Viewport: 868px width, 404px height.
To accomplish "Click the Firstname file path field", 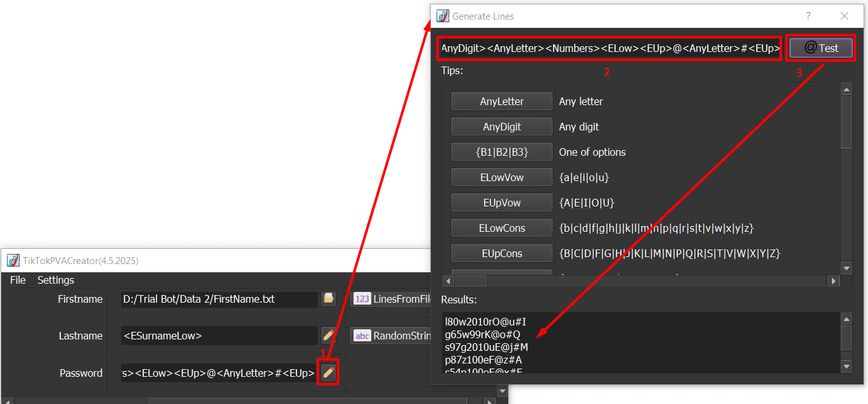I will coord(219,299).
